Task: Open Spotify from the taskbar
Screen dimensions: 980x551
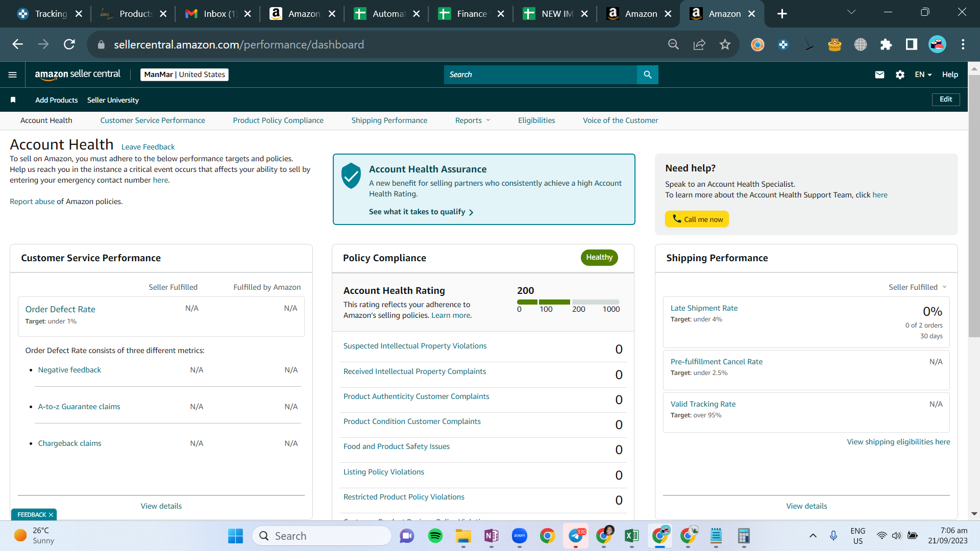Action: pyautogui.click(x=435, y=536)
